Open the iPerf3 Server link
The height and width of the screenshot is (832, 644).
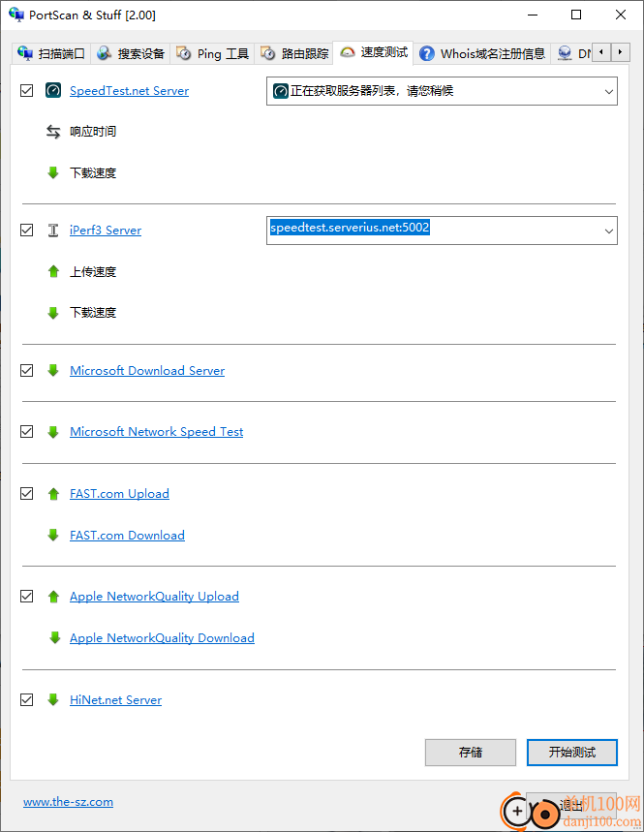coord(106,231)
